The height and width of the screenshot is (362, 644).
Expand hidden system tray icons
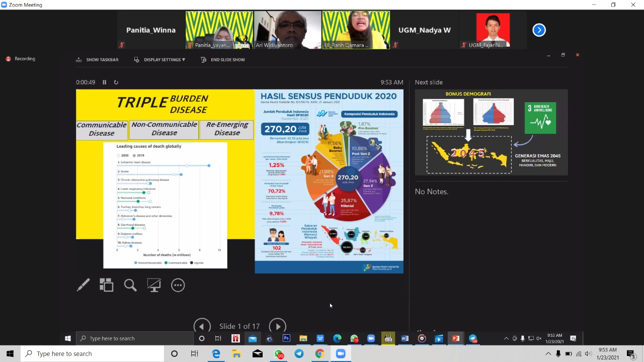coord(548,353)
